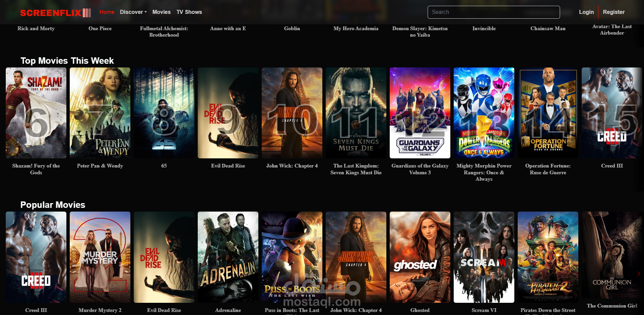Open Mighty Morphin Power Rangers title text

(484, 172)
